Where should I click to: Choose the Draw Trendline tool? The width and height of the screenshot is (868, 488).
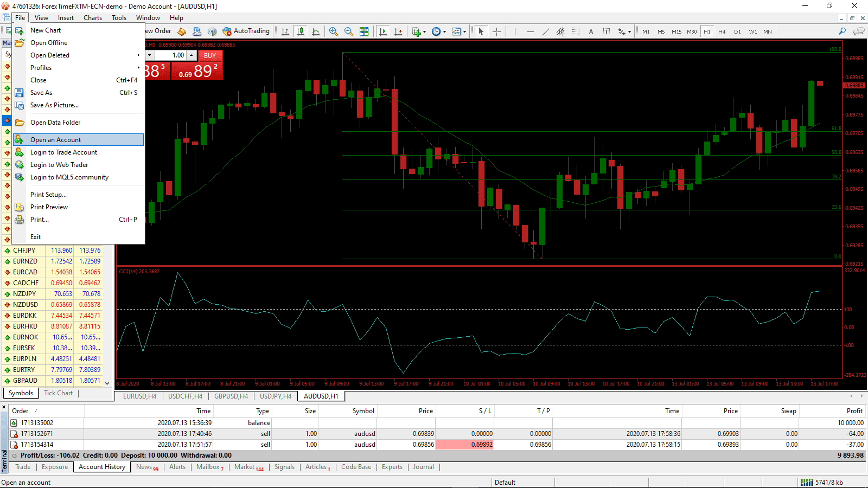(x=545, y=31)
